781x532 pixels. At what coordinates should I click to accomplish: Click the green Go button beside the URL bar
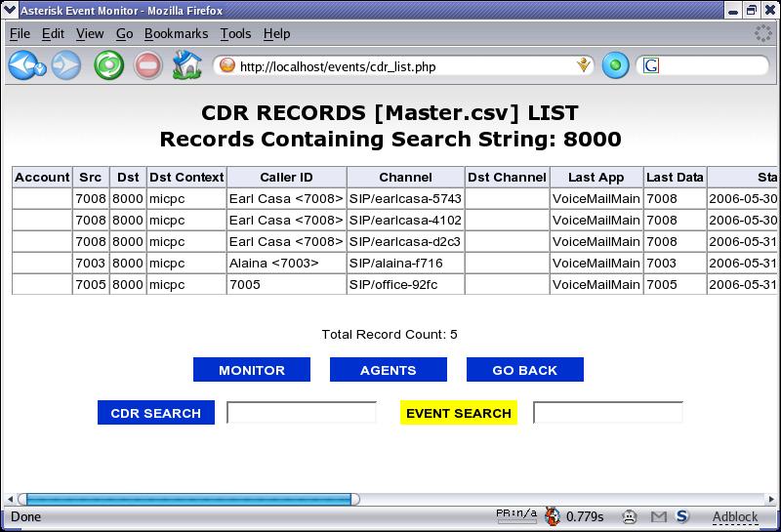615,66
